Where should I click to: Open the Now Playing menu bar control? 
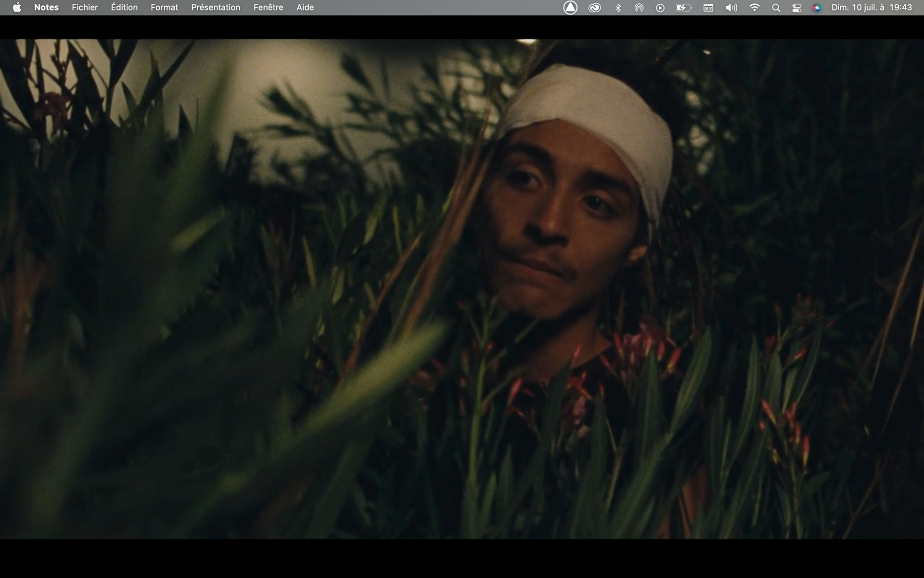(x=660, y=8)
